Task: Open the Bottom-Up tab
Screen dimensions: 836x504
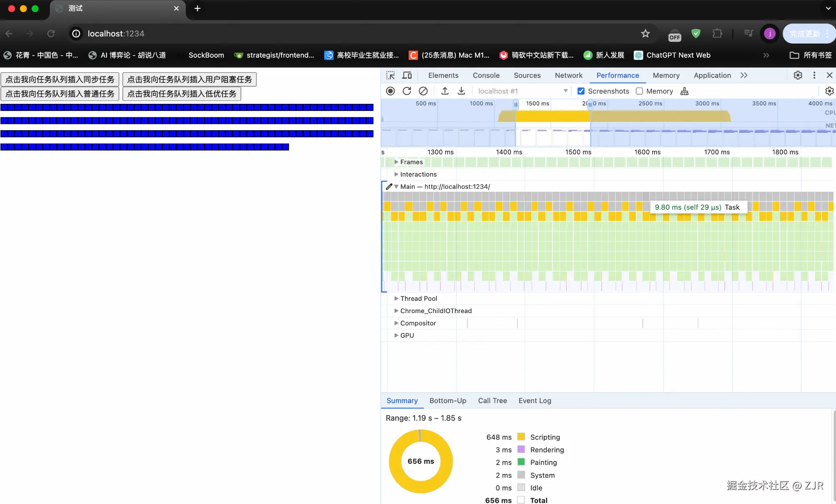Action: 447,401
